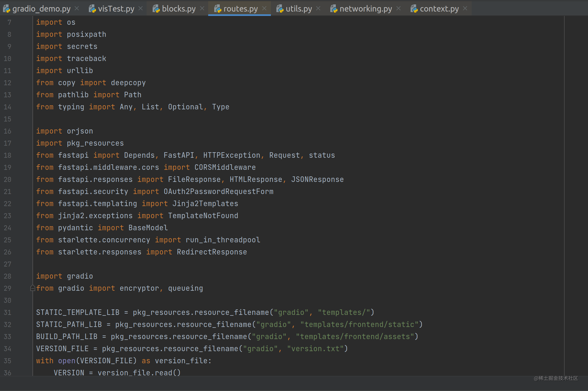The height and width of the screenshot is (391, 588).
Task: Open the context.py tab
Action: point(439,9)
